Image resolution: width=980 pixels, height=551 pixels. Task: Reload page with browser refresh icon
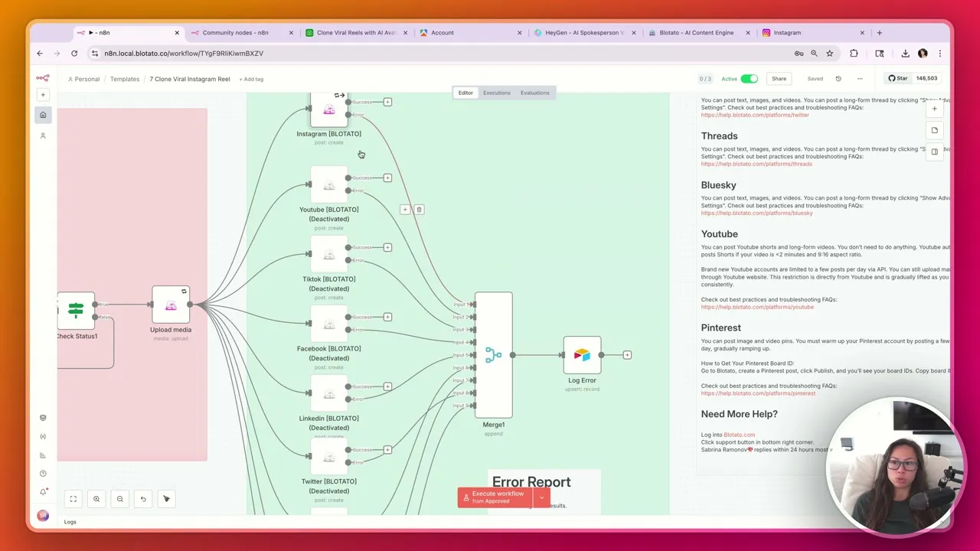click(x=74, y=54)
